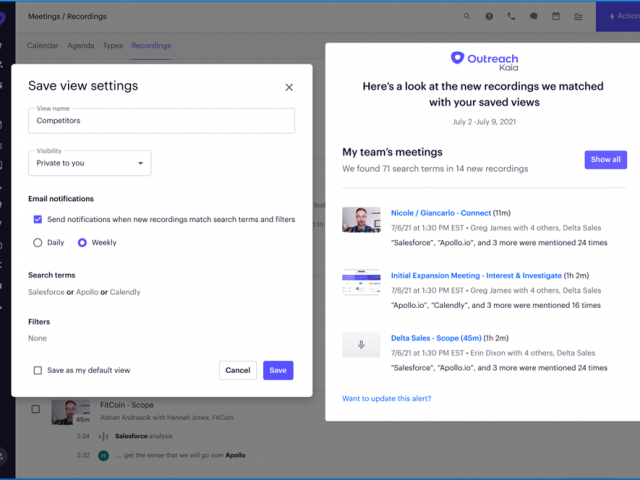Open the help question mark icon
This screenshot has height=480, width=640.
coord(489,16)
